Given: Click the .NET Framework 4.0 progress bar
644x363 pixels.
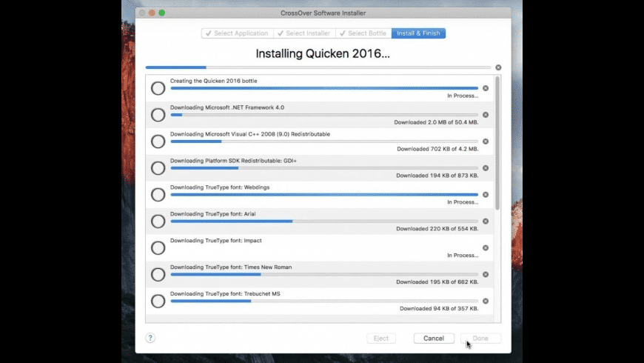Looking at the screenshot, I should [x=324, y=115].
